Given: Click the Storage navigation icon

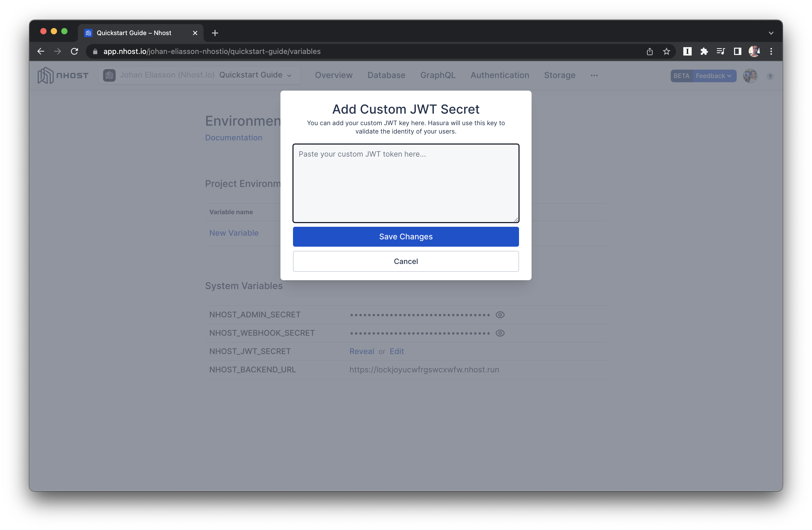Looking at the screenshot, I should (x=559, y=75).
